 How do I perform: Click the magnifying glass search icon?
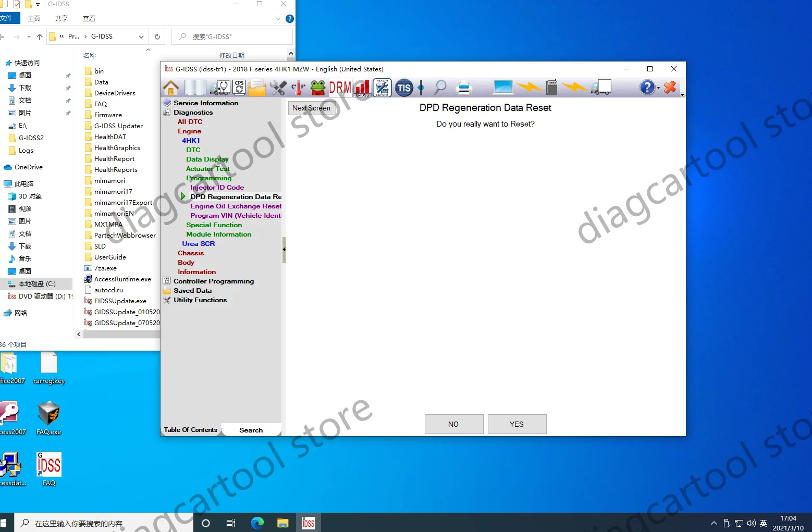[x=440, y=88]
